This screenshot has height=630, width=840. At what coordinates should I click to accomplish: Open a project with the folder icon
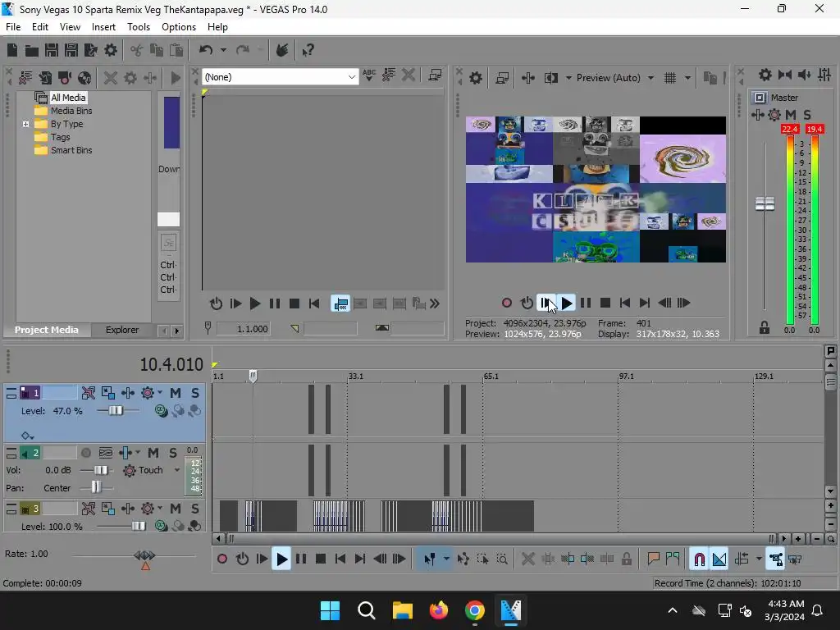[32, 50]
